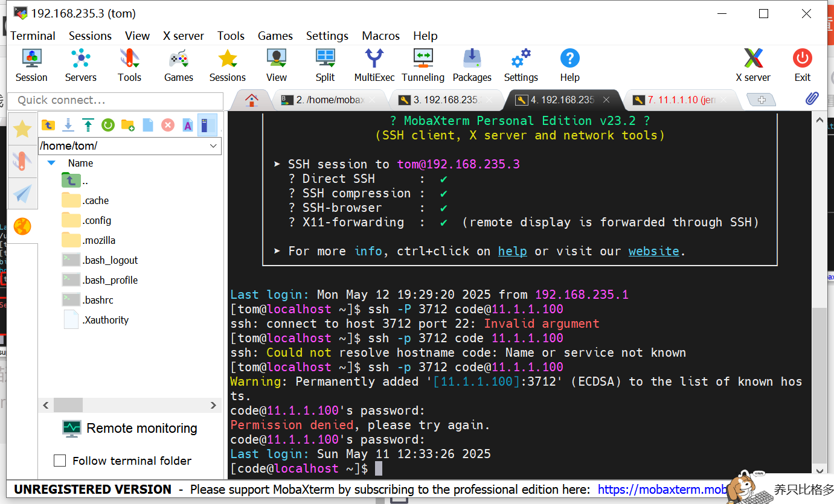834x504 pixels.
Task: Open the Tunneling toolbar icon
Action: (423, 65)
